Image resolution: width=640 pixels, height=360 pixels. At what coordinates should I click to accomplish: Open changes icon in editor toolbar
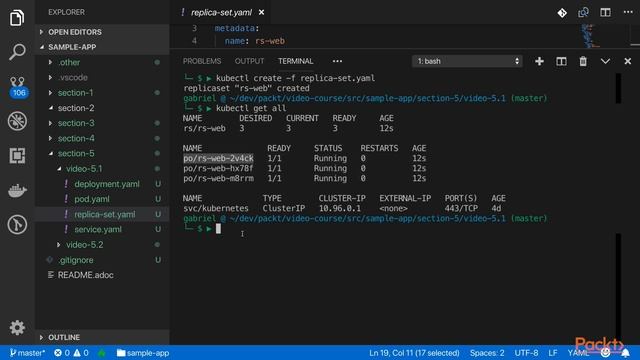click(583, 13)
